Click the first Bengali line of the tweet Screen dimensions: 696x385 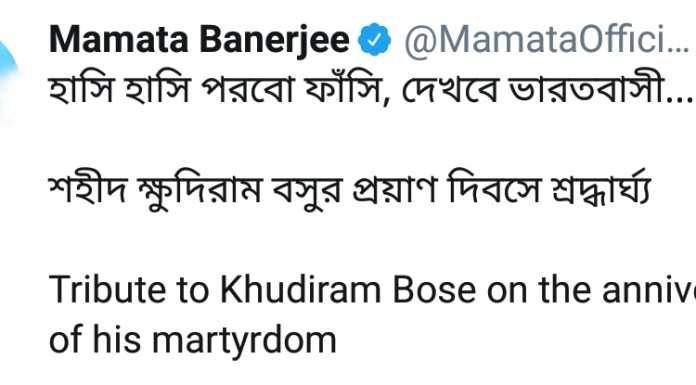tap(371, 90)
